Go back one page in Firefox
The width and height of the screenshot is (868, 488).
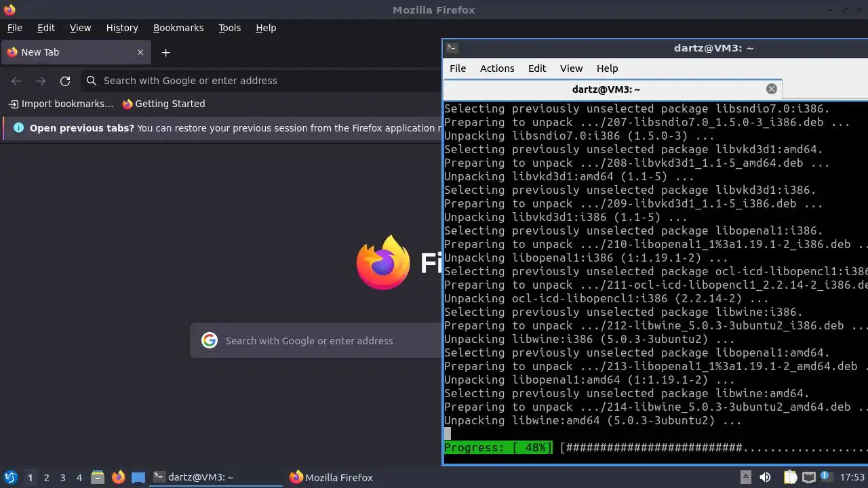pyautogui.click(x=16, y=81)
